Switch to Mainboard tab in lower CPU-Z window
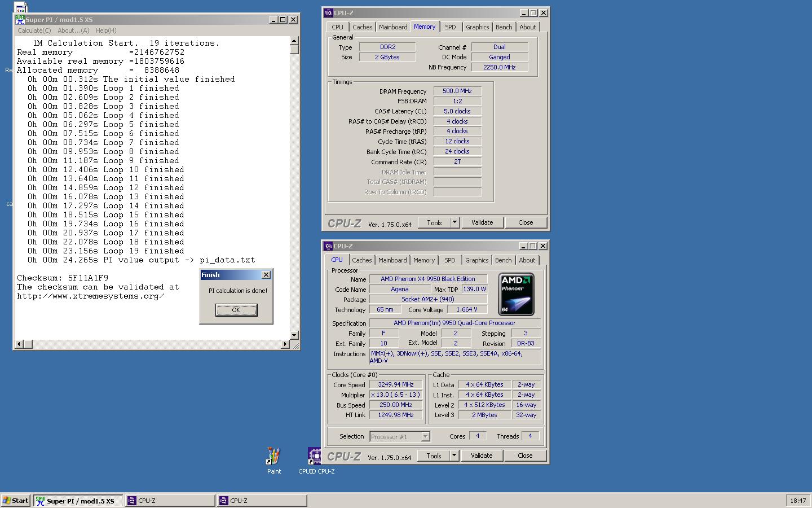This screenshot has height=508, width=812. click(x=392, y=260)
